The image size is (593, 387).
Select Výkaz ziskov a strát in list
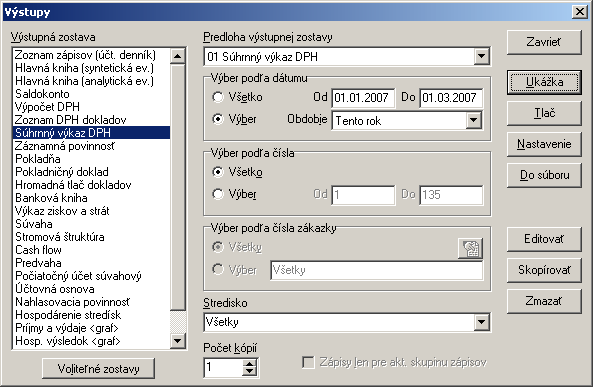click(92, 211)
